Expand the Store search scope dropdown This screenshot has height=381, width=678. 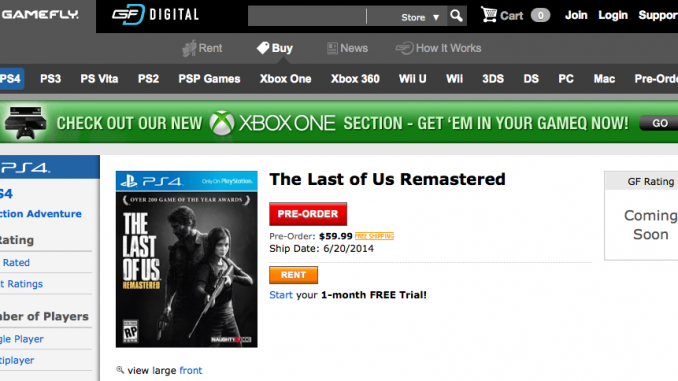419,17
